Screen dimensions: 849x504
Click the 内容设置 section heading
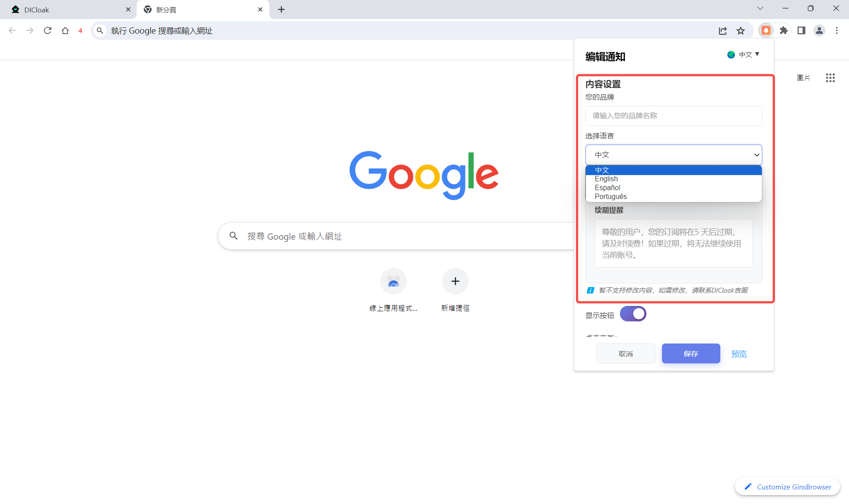(x=603, y=84)
